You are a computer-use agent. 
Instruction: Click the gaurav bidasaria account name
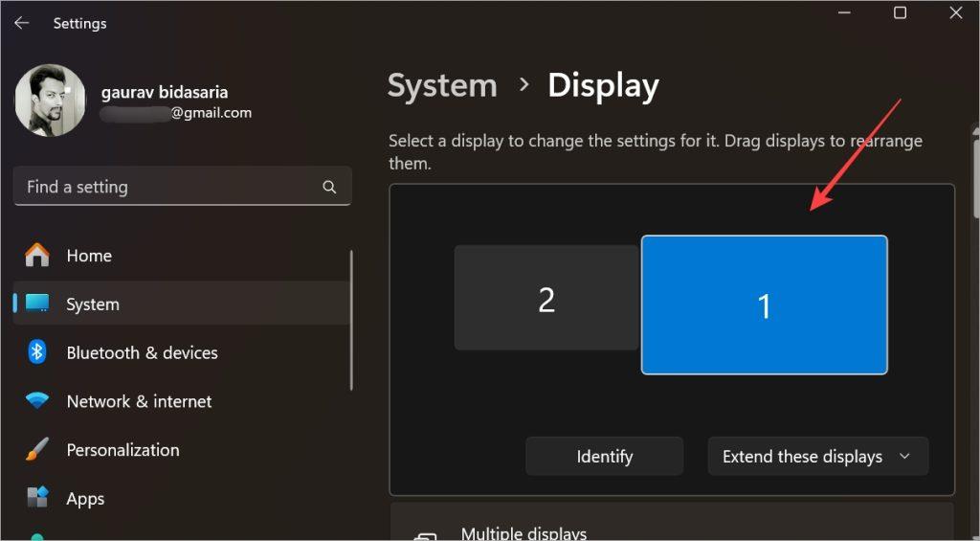pos(165,93)
